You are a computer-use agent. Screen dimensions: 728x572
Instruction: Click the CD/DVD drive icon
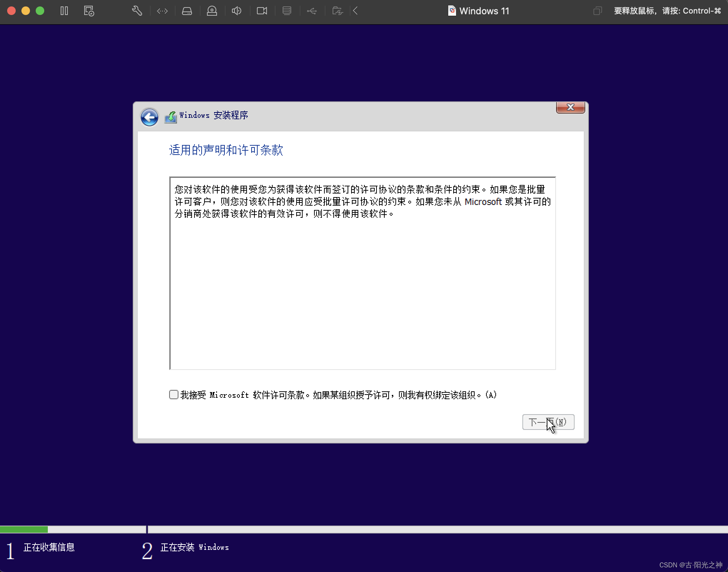(212, 11)
